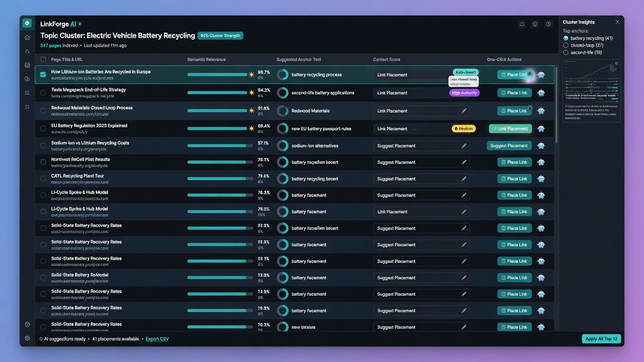Click robot icon in Redwood Materials row
This screenshot has width=644, height=362.
(x=541, y=111)
